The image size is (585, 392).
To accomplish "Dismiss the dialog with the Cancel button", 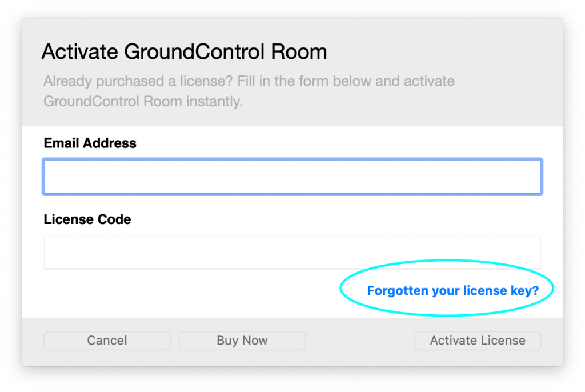I will pyautogui.click(x=107, y=341).
